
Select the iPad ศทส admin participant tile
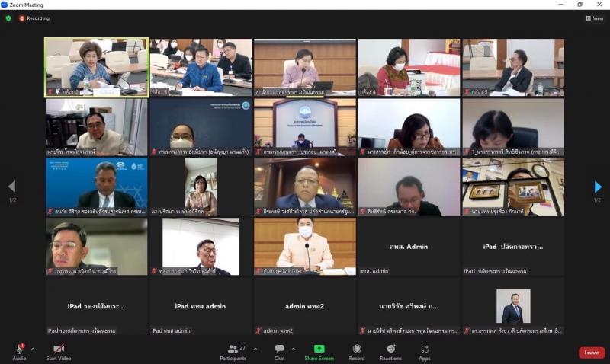point(201,306)
